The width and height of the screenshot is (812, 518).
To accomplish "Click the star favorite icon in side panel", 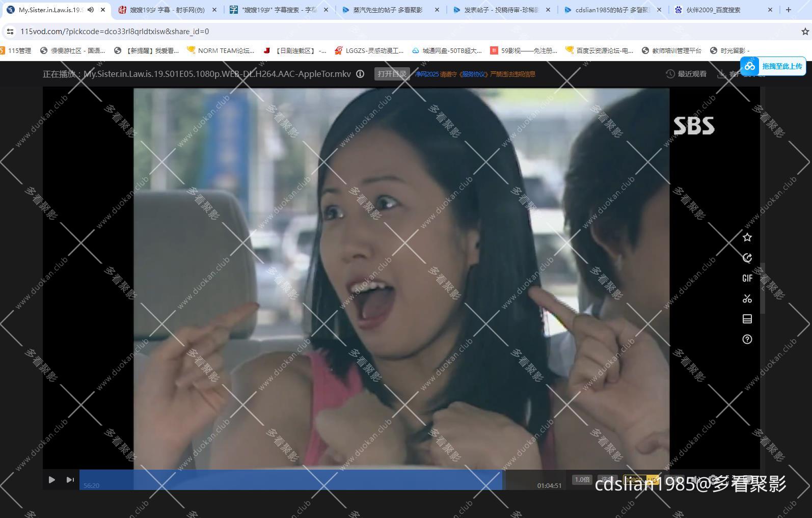I will [x=747, y=237].
